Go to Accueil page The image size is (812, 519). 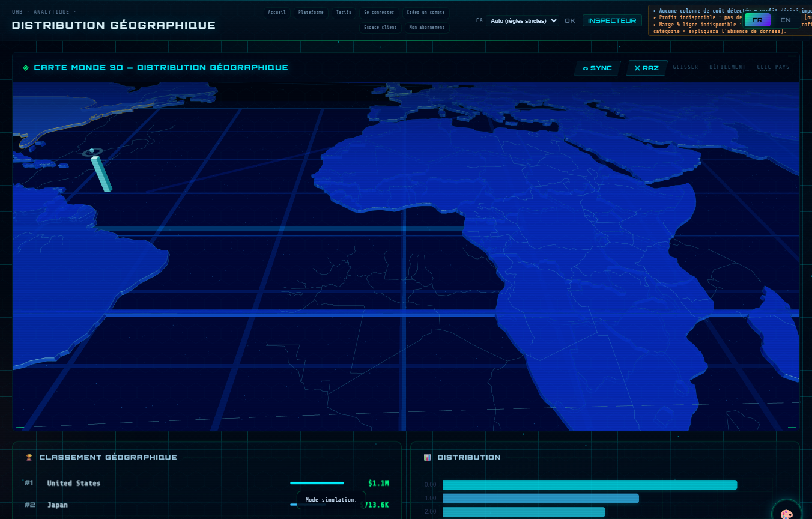pos(277,13)
